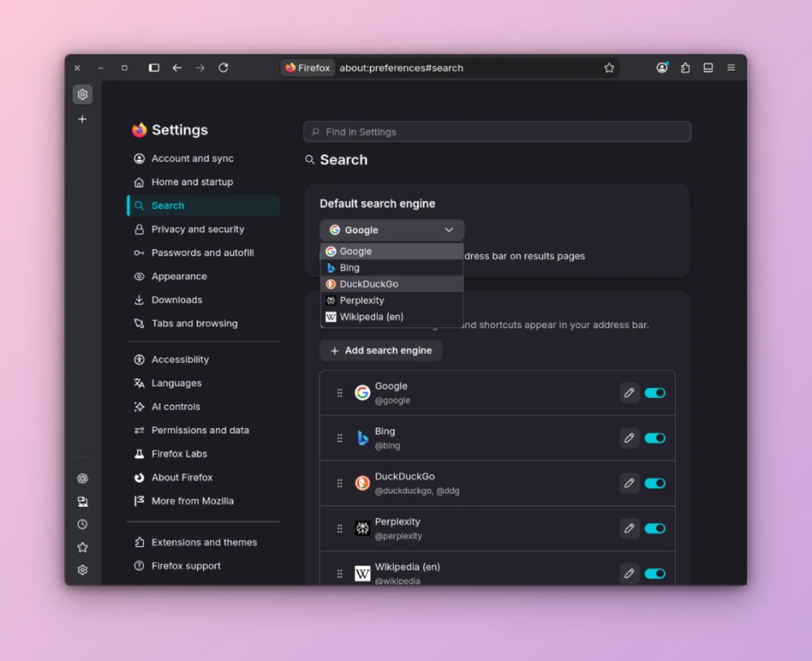Screen dimensions: 812x661
Task: Open Downloads settings category
Action: click(x=203, y=300)
